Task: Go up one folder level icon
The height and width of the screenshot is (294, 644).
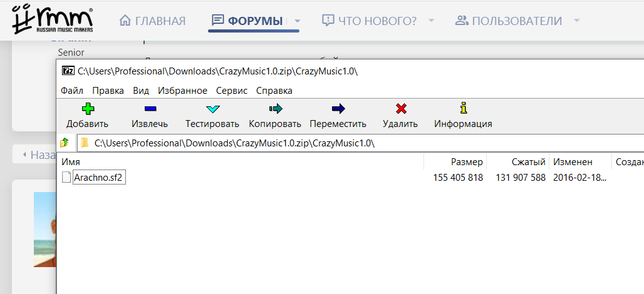Action: coord(65,143)
